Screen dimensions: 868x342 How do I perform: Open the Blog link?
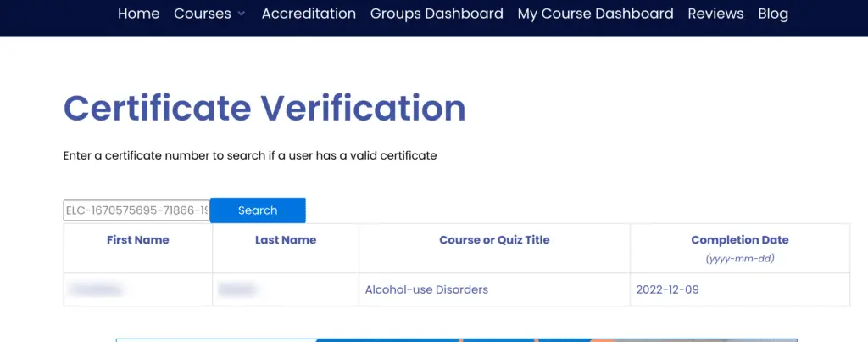pos(773,14)
